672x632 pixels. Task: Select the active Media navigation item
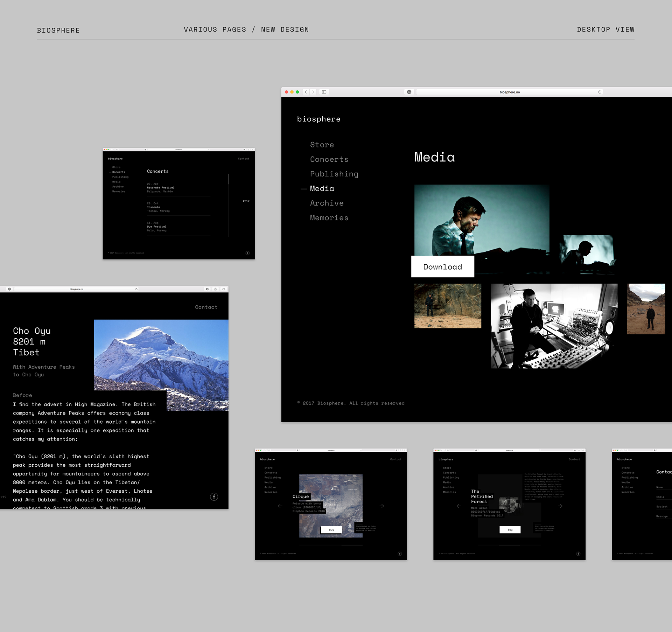322,188
